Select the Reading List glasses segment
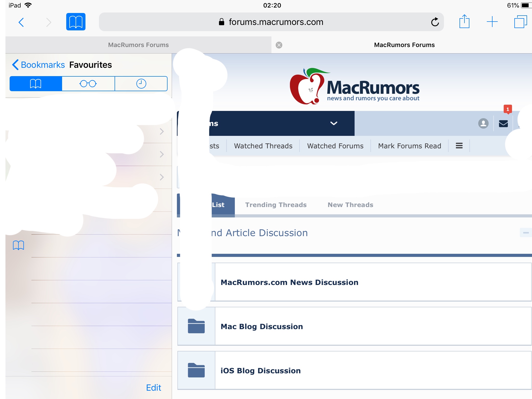Screen dimensions: 532x399 (88, 84)
